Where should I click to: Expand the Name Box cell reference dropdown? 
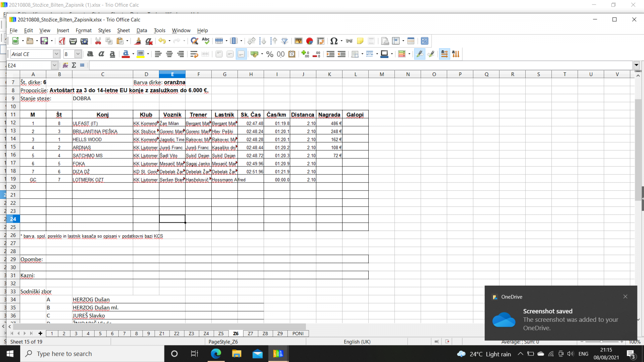pos(54,65)
